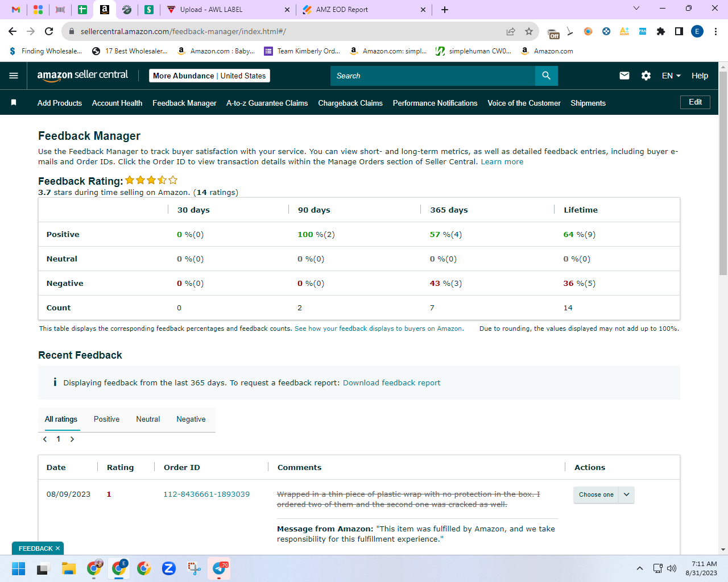Click the Help link in the header

pos(700,76)
